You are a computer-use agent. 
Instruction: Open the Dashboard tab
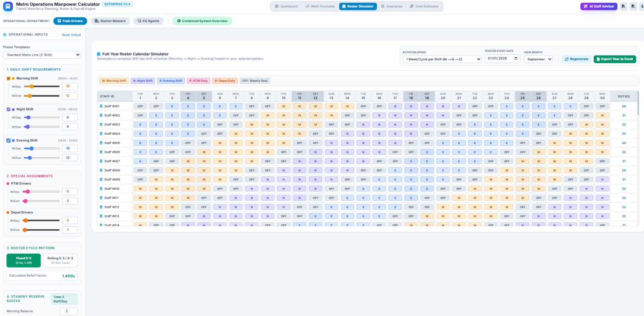(286, 6)
